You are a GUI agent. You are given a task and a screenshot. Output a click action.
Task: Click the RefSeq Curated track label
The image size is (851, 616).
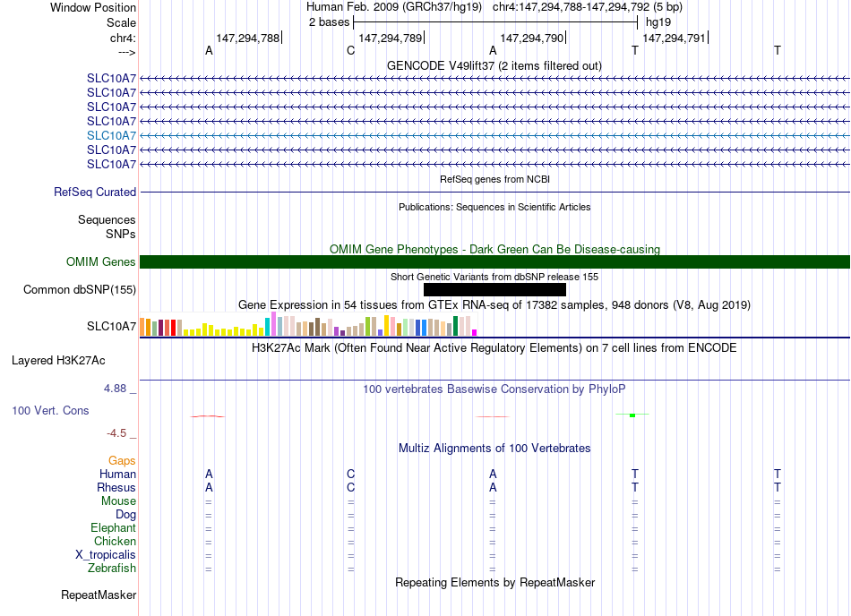(x=95, y=192)
